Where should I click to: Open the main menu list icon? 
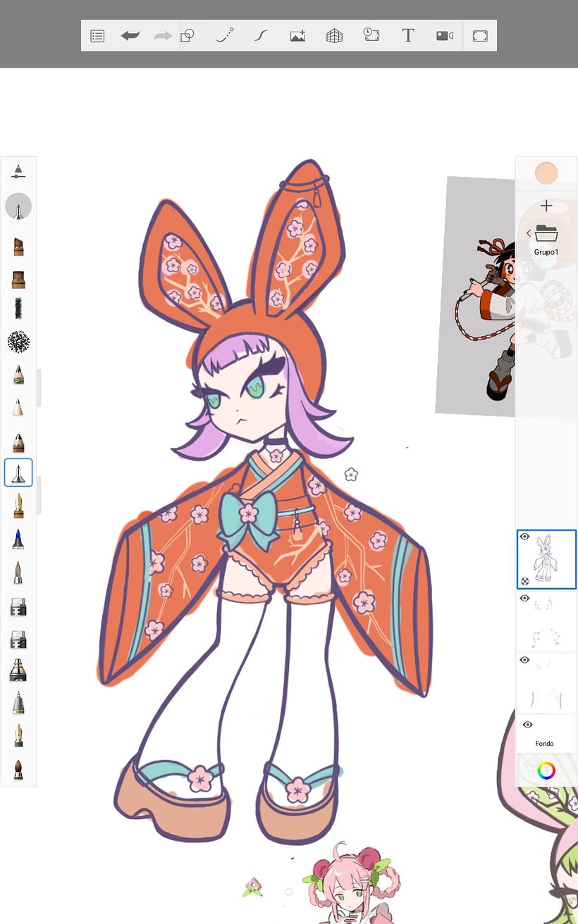click(x=97, y=36)
